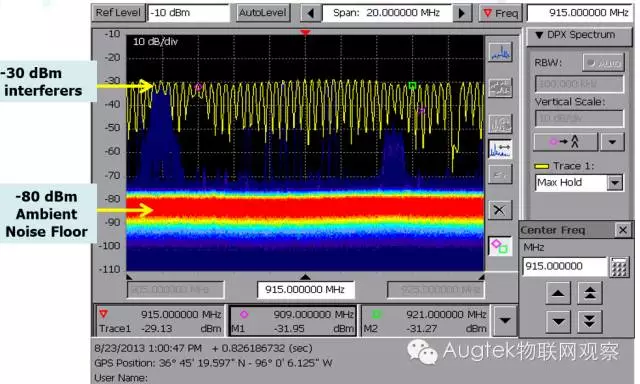Open the Freq menu button
Viewport: 640px width, 384px height.
click(x=501, y=13)
